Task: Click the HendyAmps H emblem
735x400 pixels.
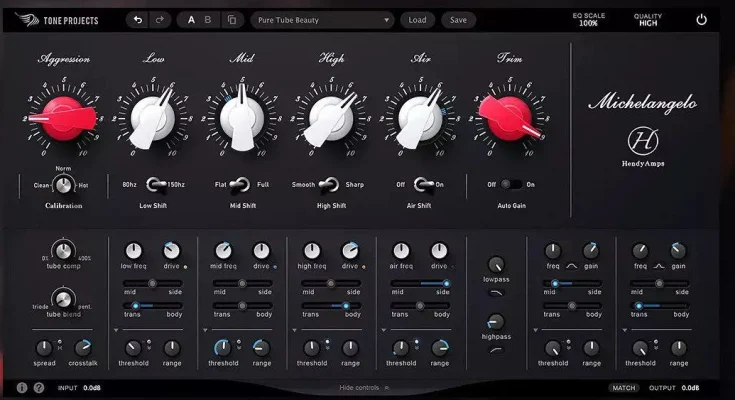Action: click(640, 140)
